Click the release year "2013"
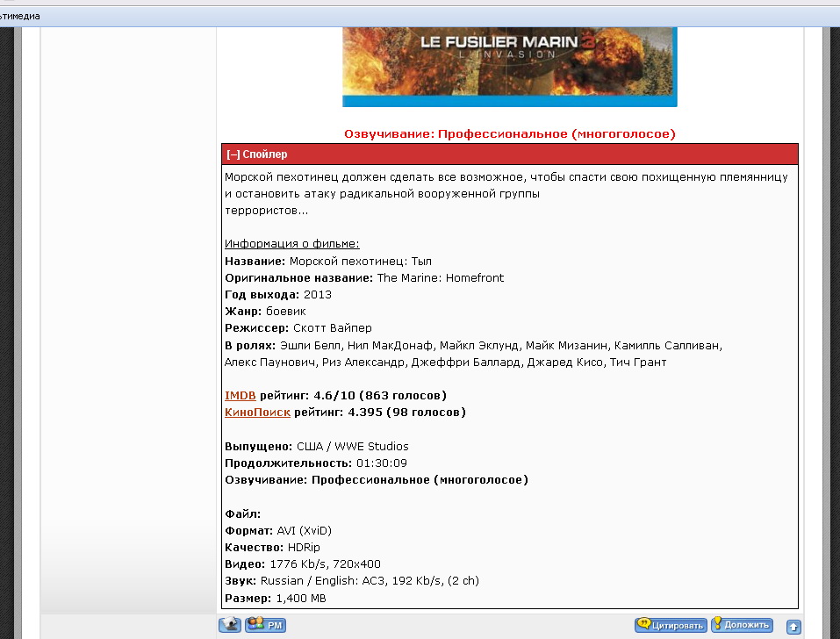 [x=318, y=295]
